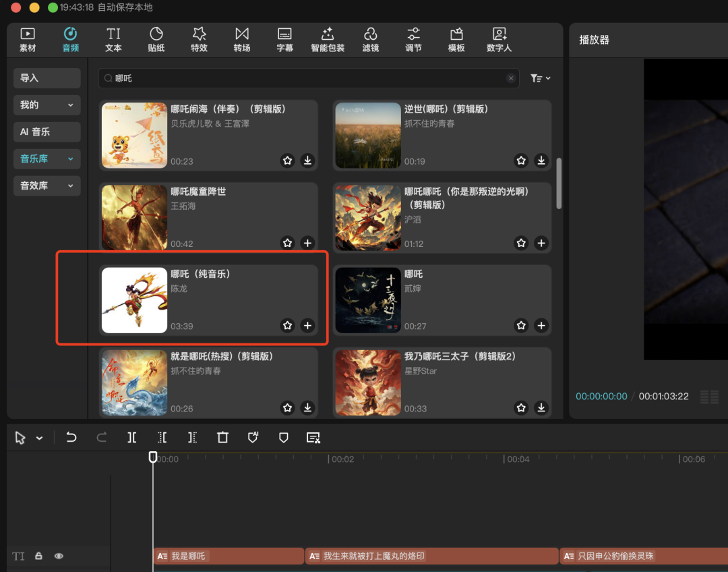Open the 智能包装 (smart packaging) panel
The height and width of the screenshot is (572, 728).
pyautogui.click(x=328, y=39)
